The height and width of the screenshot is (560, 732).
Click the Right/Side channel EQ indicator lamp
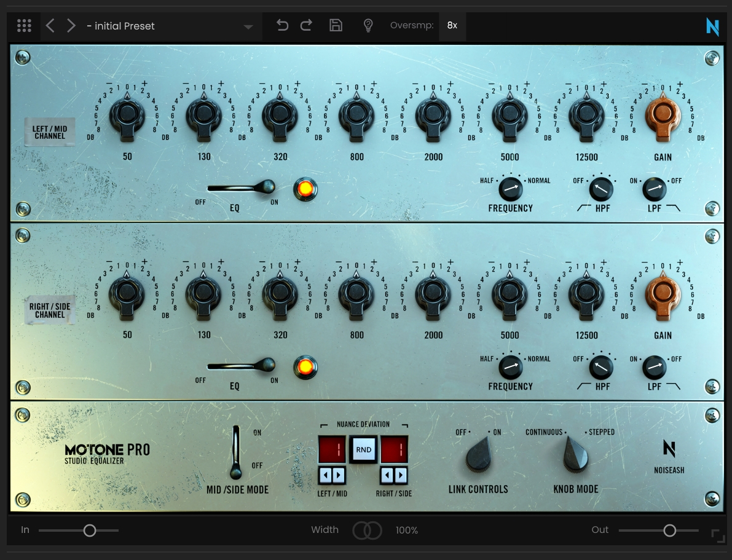coord(305,367)
